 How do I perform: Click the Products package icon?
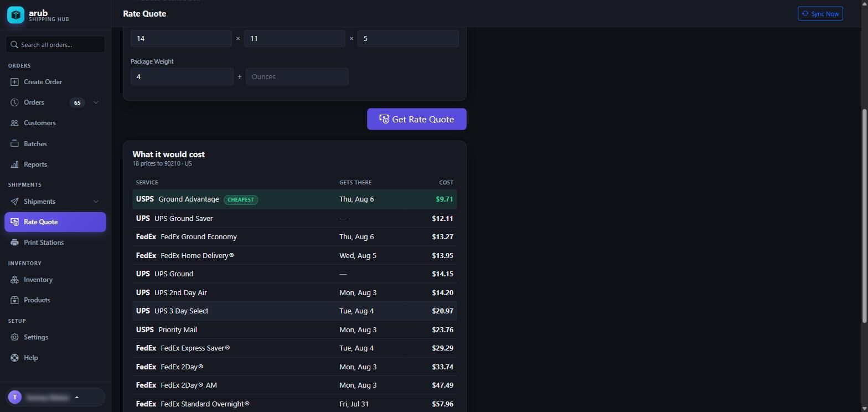14,300
